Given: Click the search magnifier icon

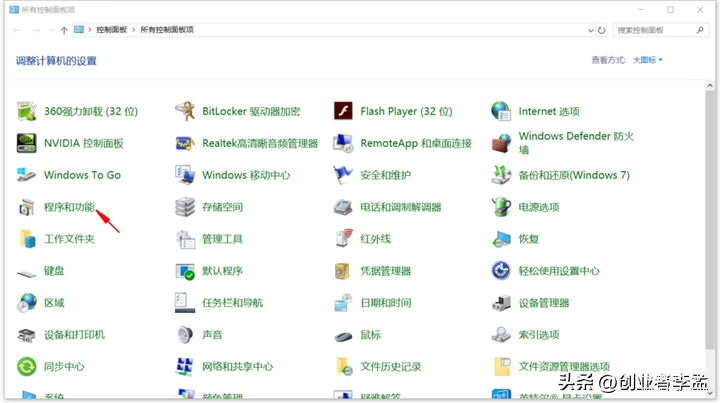Looking at the screenshot, I should pyautogui.click(x=700, y=30).
